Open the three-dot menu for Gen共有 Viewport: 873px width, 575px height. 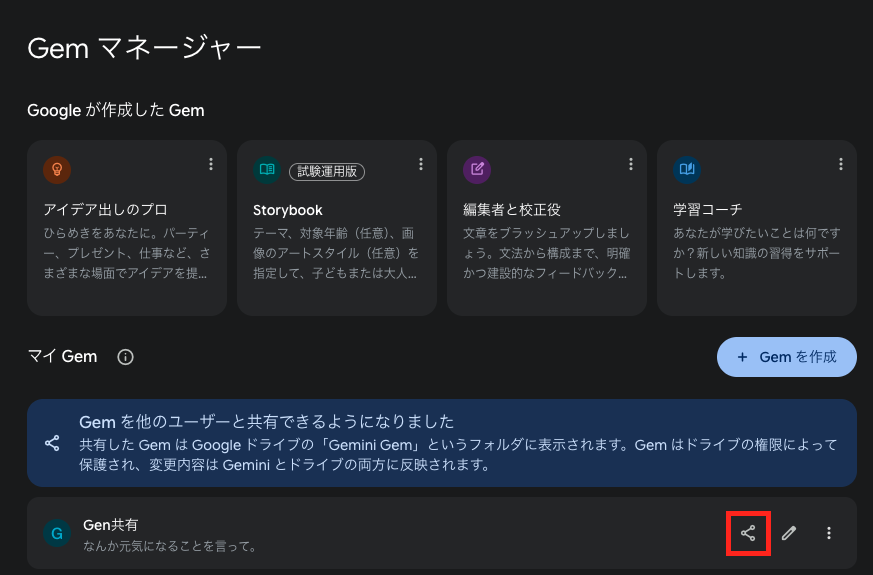click(829, 533)
